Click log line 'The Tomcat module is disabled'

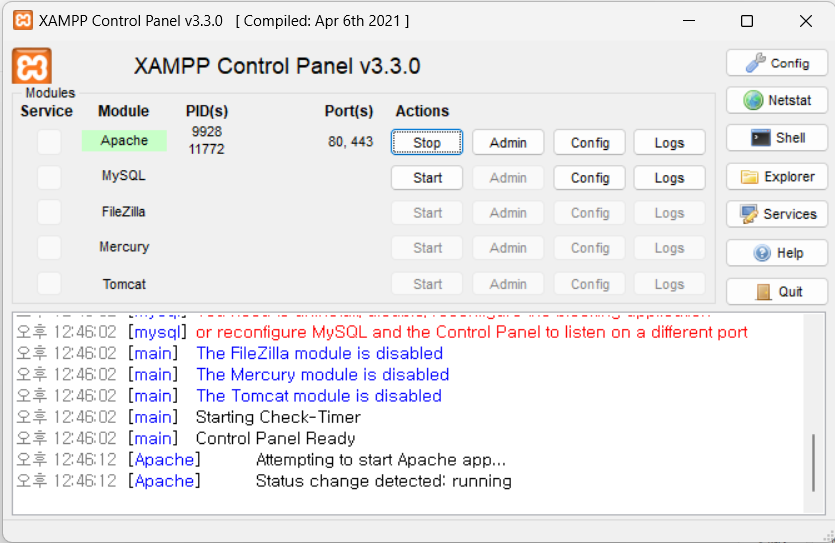tap(319, 396)
